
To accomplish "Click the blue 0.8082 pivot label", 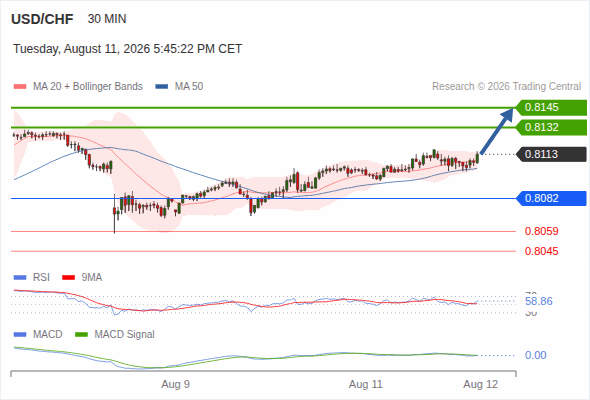I will point(551,198).
